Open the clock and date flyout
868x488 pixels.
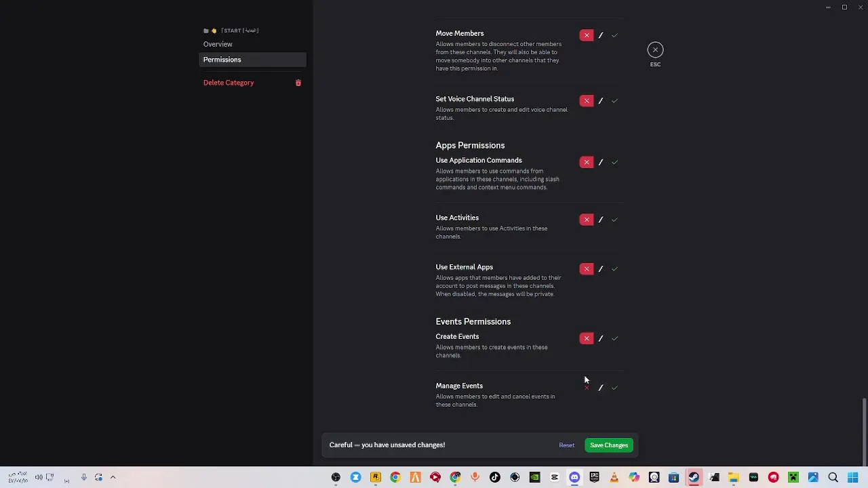coord(18,477)
